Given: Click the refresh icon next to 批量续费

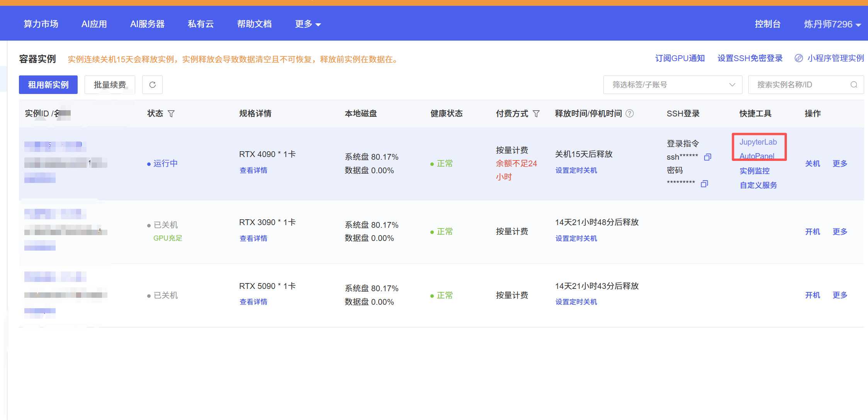Looking at the screenshot, I should (152, 85).
